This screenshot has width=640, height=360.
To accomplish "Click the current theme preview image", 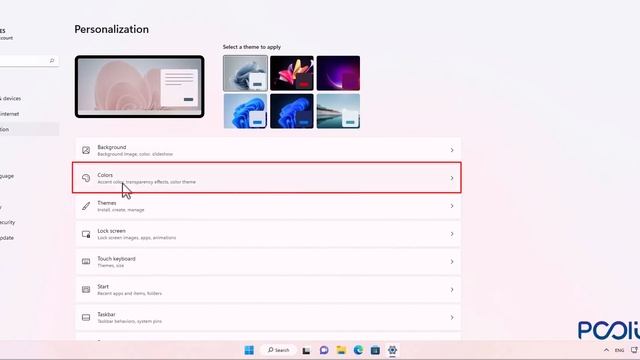I will coord(140,87).
